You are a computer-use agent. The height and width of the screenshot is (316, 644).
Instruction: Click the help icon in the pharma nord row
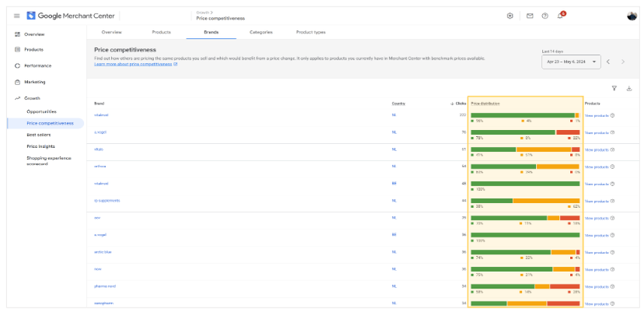coord(612,286)
